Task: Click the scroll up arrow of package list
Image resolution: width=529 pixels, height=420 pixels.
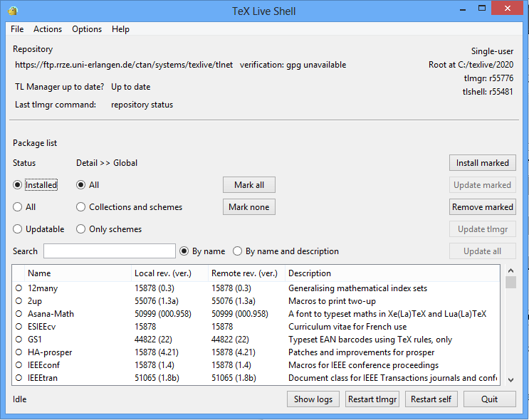Action: [510, 271]
